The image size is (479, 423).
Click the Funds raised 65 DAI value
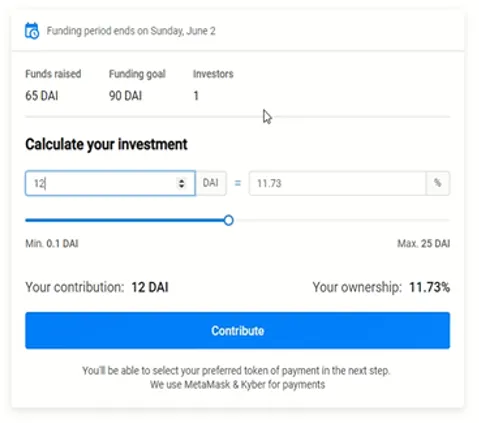point(42,96)
